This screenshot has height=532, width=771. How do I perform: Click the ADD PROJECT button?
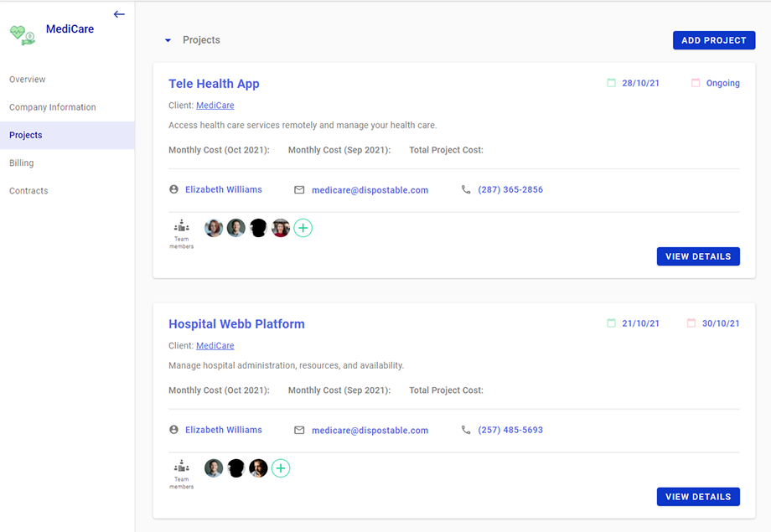[714, 40]
